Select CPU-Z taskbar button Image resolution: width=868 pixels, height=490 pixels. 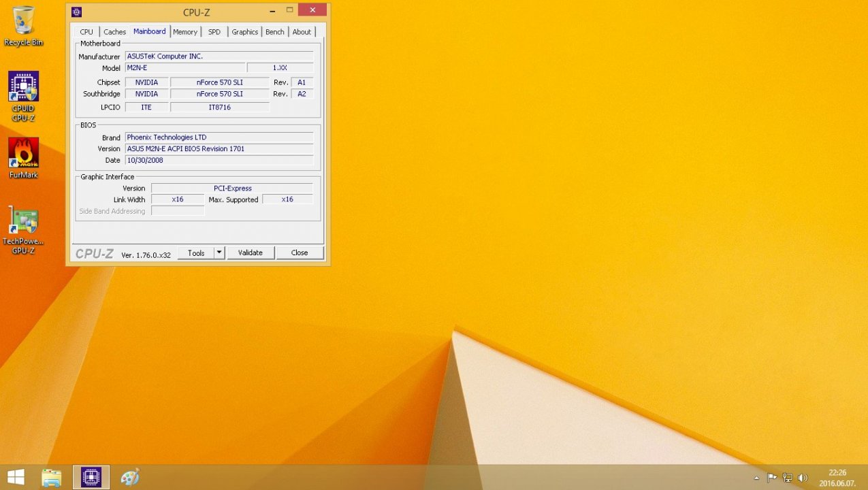(x=91, y=477)
